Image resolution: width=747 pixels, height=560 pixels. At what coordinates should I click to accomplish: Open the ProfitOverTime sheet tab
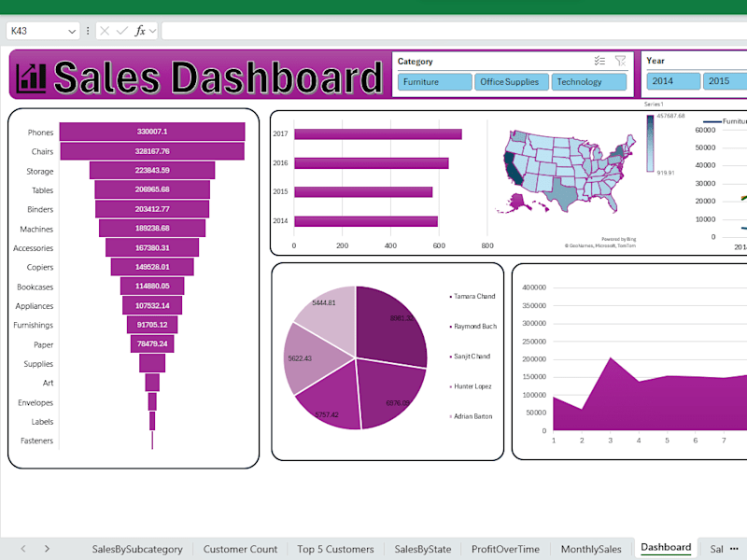click(505, 549)
